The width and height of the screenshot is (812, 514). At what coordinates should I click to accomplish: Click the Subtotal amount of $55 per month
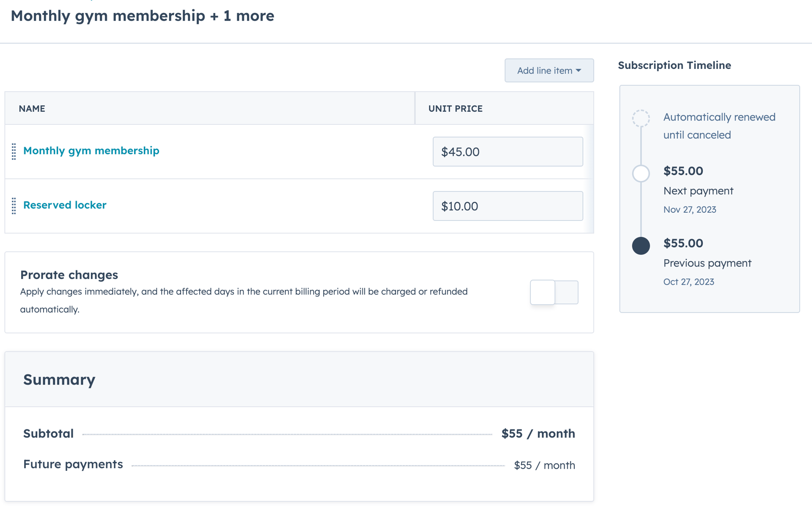point(538,433)
